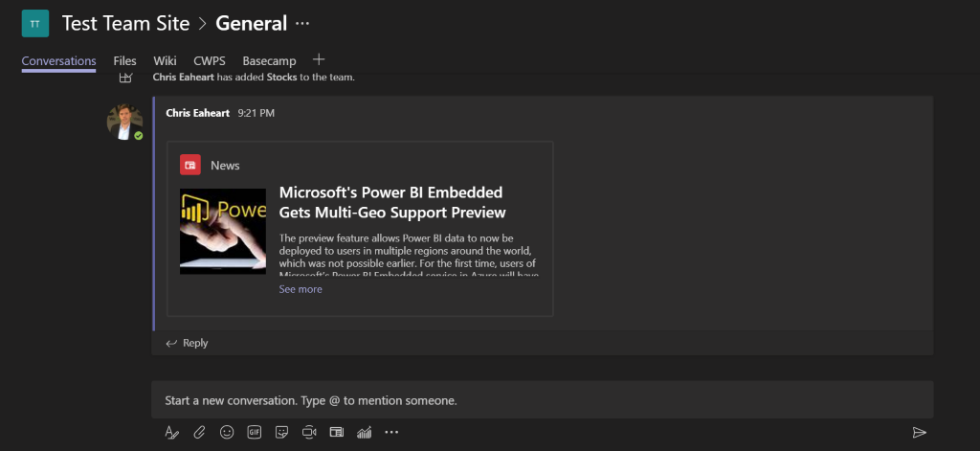This screenshot has width=980, height=451.
Task: Open more messaging extensions ellipsis
Action: click(x=391, y=433)
